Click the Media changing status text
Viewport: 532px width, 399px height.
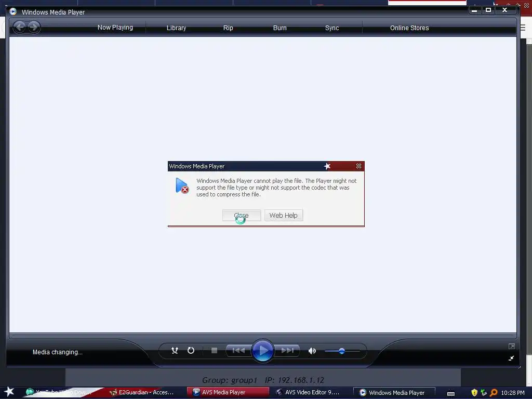point(57,352)
